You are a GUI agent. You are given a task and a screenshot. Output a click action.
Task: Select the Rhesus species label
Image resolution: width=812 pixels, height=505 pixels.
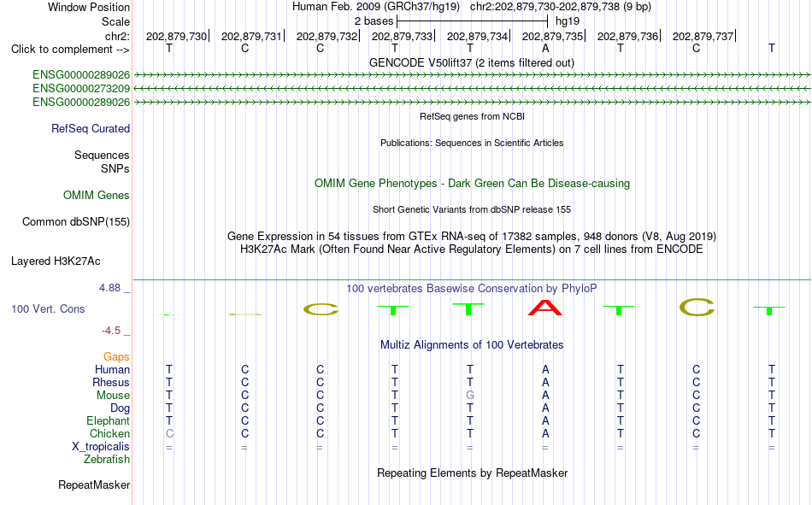pos(111,382)
